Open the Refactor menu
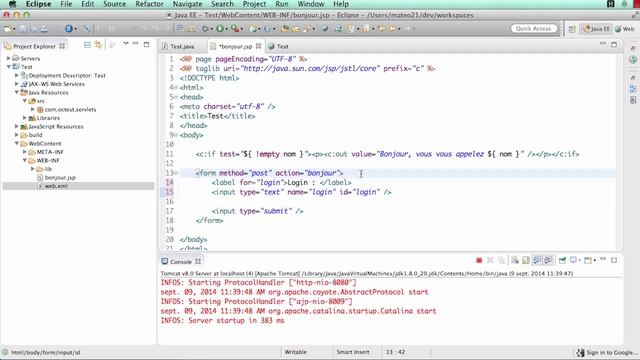The image size is (640, 360). 149,4
